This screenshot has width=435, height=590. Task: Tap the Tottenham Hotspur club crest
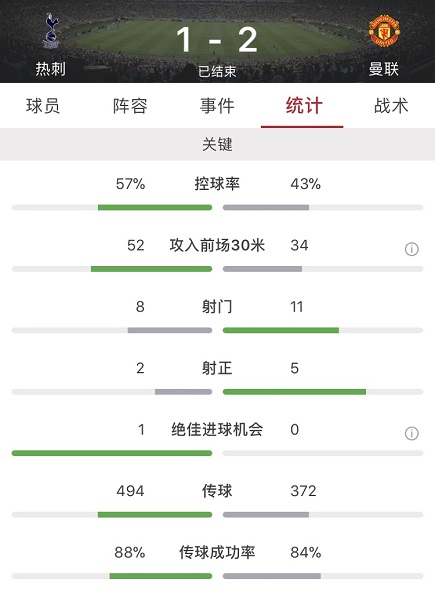(x=50, y=30)
